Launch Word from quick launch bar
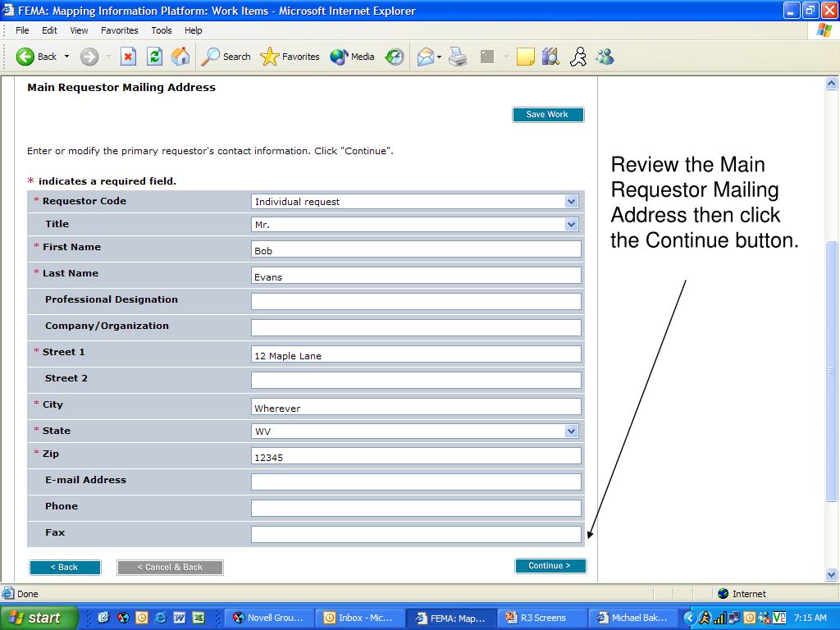 click(x=179, y=618)
